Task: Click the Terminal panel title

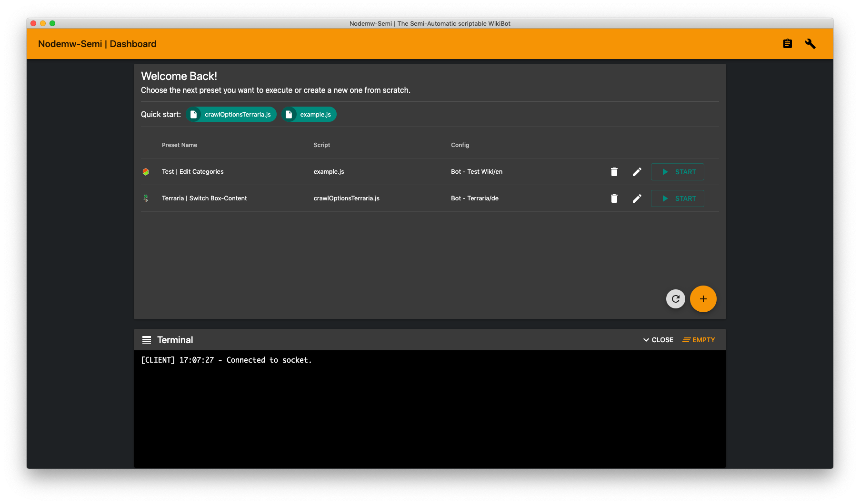Action: tap(175, 340)
